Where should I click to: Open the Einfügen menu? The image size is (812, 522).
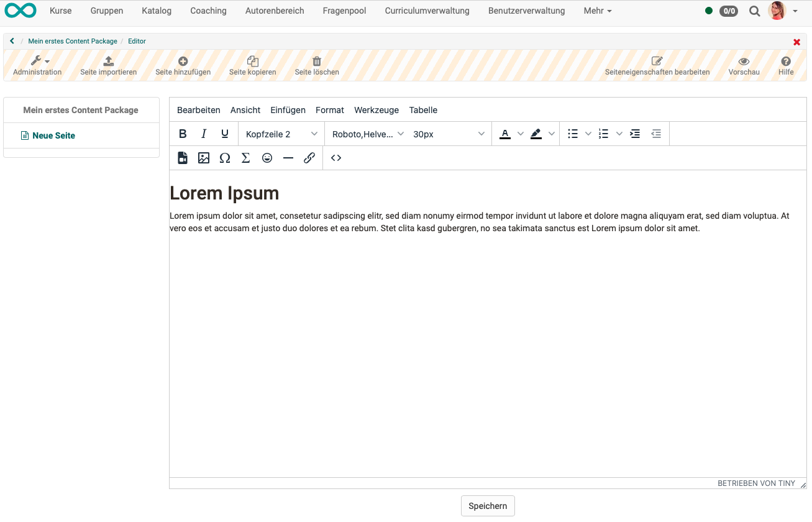click(x=288, y=110)
